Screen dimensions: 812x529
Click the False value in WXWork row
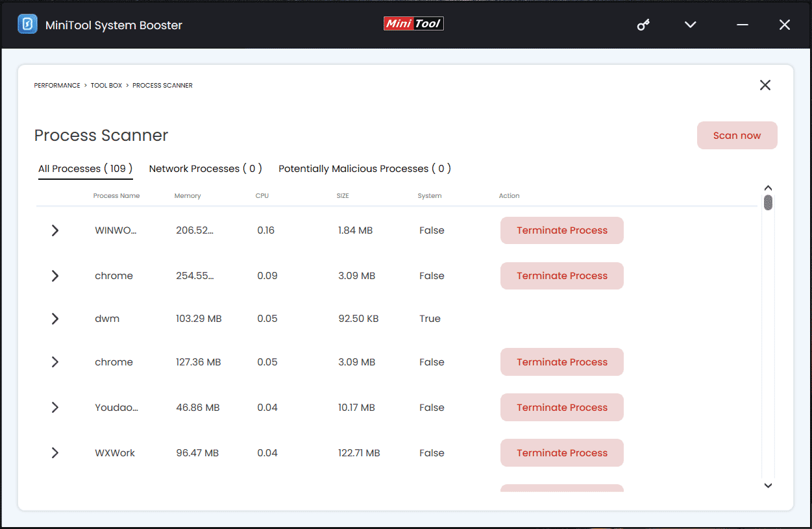432,453
